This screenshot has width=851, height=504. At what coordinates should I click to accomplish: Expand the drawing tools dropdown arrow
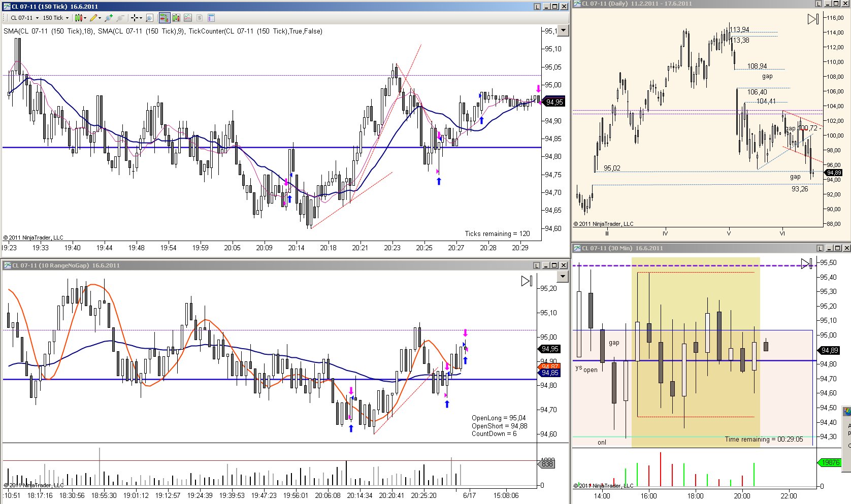click(x=100, y=18)
